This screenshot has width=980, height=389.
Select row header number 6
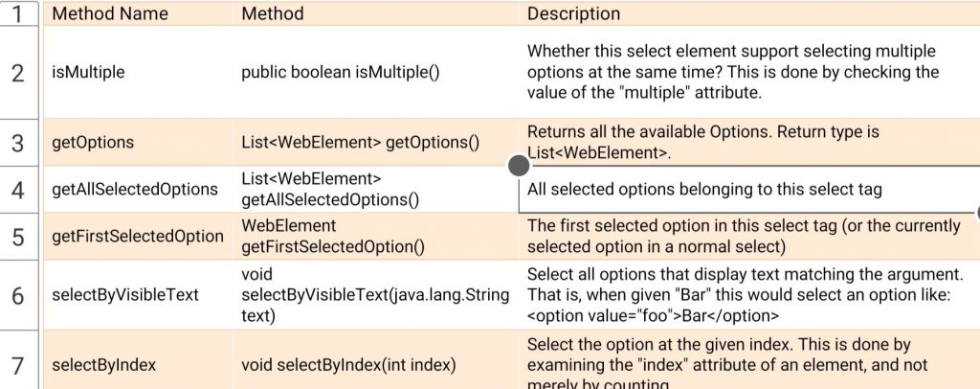[x=19, y=295]
